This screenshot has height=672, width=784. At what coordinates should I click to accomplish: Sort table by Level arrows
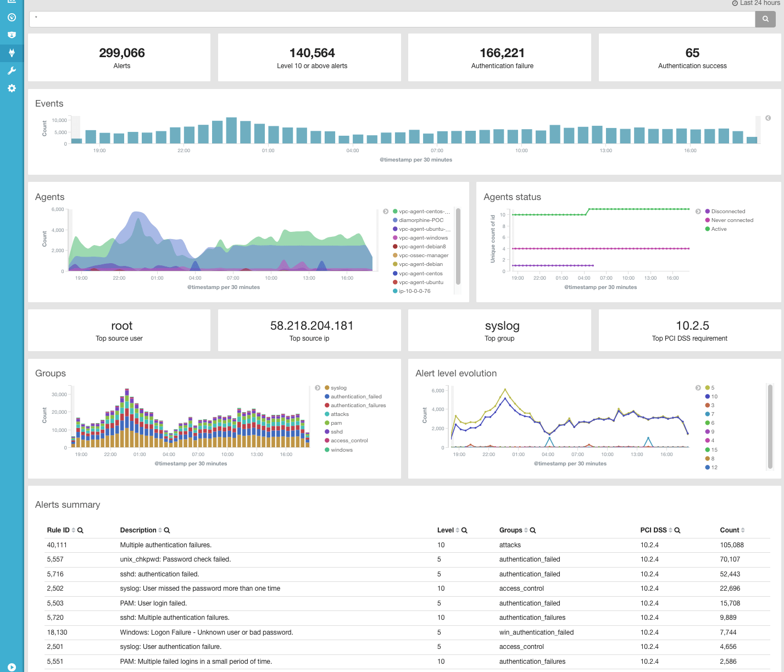[458, 530]
